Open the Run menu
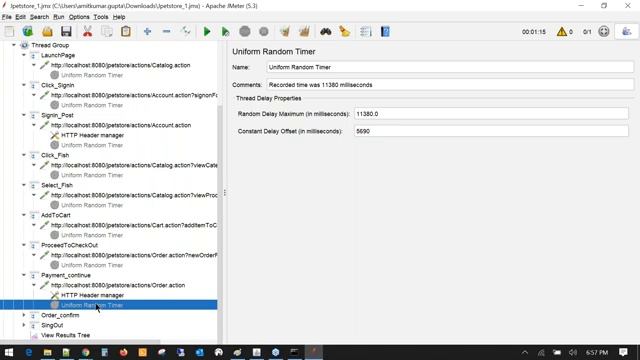The height and width of the screenshot is (360, 640). coord(59,17)
